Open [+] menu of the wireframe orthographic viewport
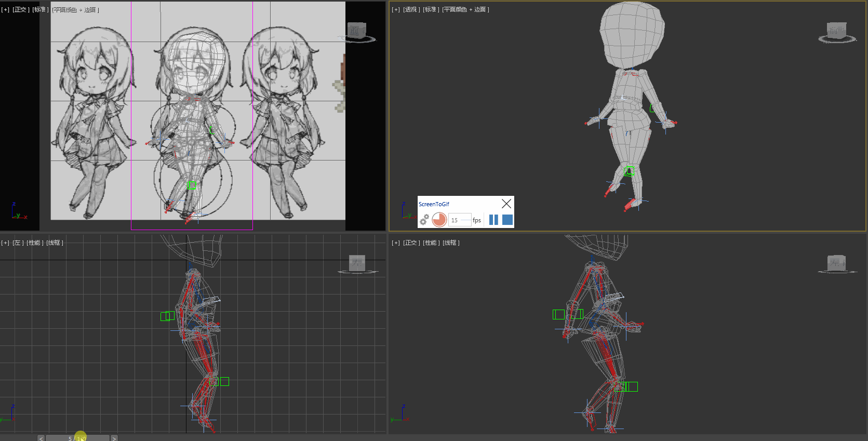 [x=396, y=243]
